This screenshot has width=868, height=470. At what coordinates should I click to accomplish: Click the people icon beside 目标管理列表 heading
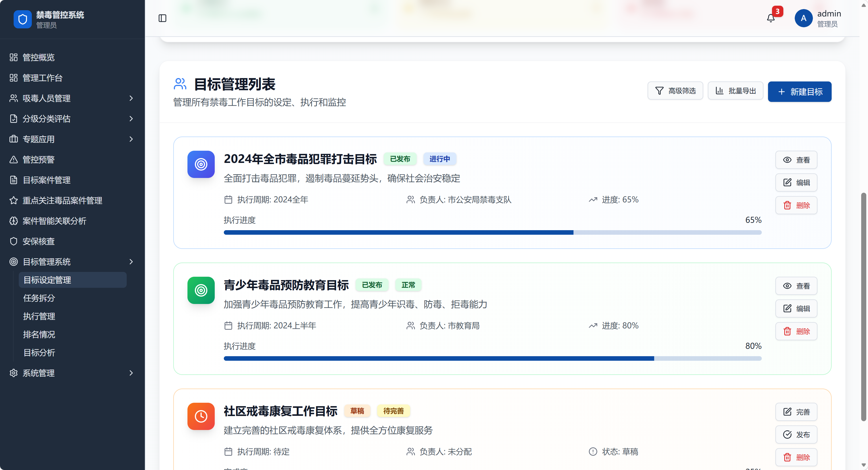(x=180, y=84)
